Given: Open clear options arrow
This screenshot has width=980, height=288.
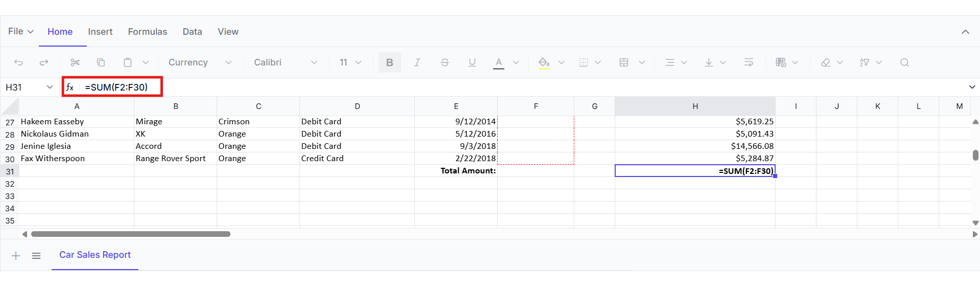Looking at the screenshot, I should (840, 62).
